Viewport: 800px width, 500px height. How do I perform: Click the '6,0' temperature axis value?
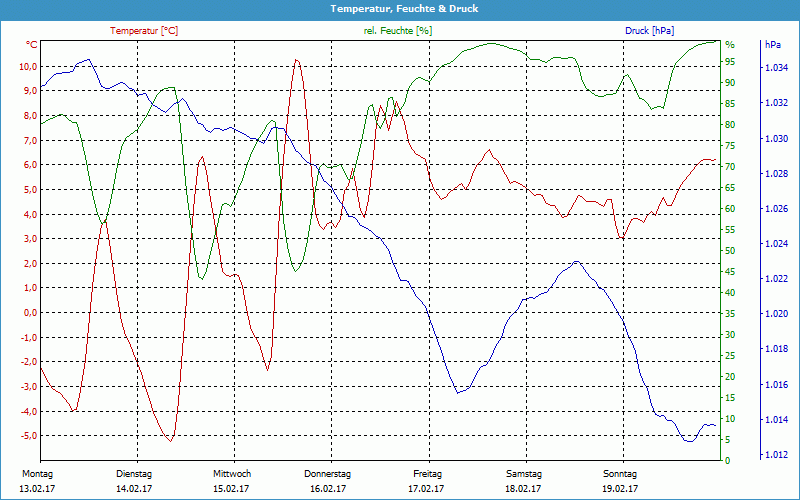pos(30,165)
